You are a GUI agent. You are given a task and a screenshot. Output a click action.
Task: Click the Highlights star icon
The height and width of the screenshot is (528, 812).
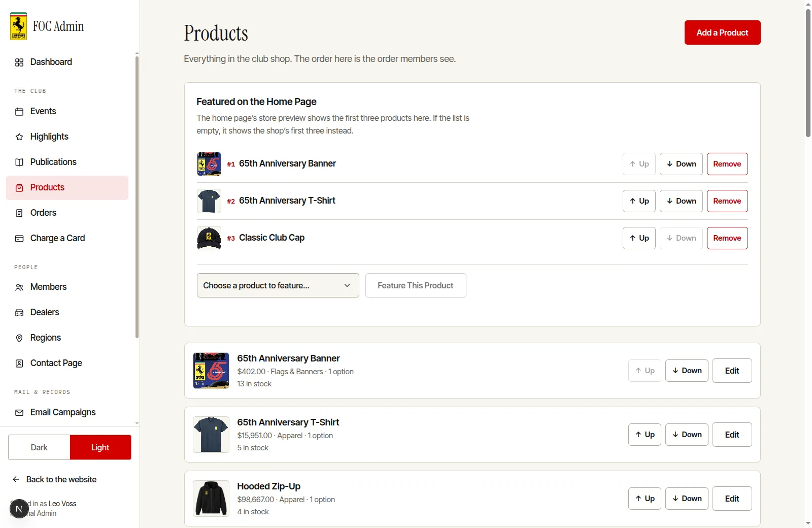(19, 137)
